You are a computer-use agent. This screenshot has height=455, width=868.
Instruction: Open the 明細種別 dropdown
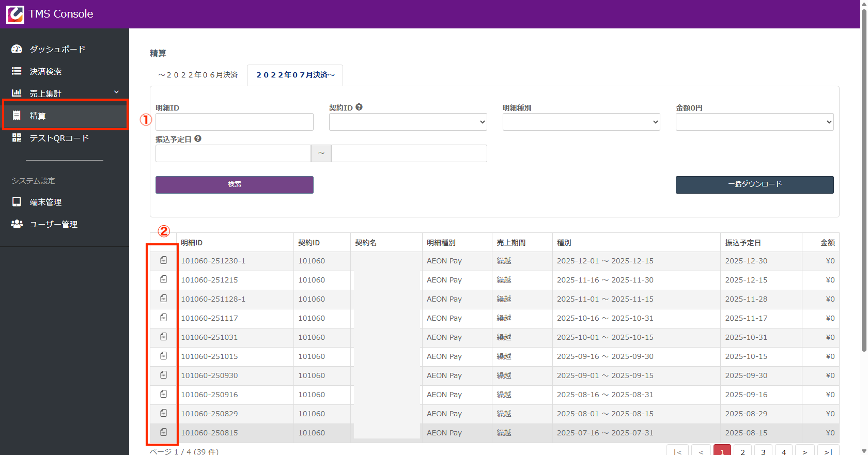pos(581,122)
